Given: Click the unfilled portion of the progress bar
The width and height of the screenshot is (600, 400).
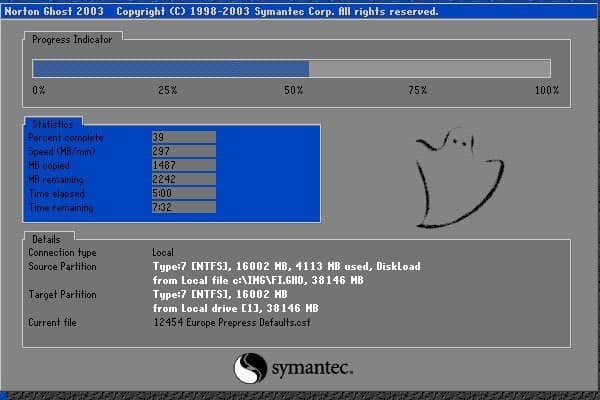Looking at the screenshot, I should pyautogui.click(x=430, y=68).
